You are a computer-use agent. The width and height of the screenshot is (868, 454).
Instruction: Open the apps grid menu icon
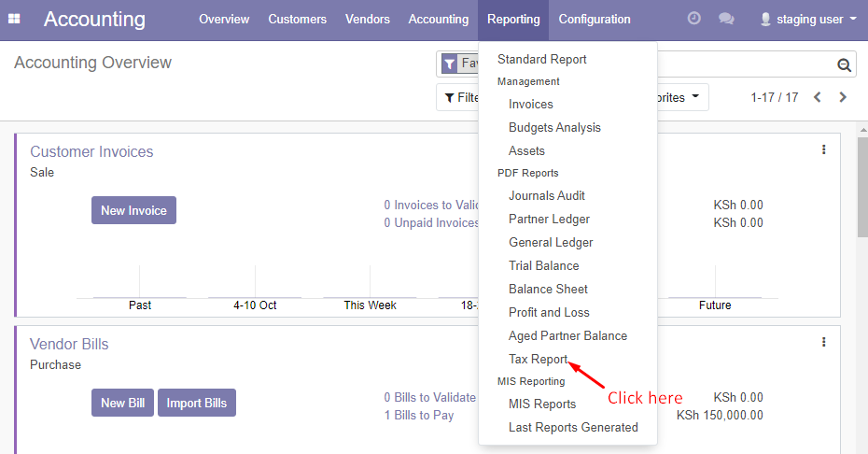[x=14, y=19]
